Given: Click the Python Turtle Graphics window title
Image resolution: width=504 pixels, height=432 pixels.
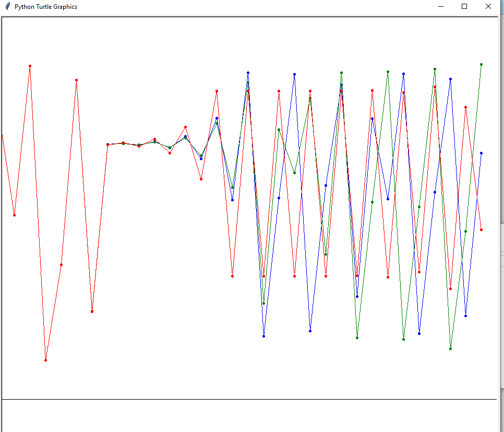Looking at the screenshot, I should tap(46, 7).
